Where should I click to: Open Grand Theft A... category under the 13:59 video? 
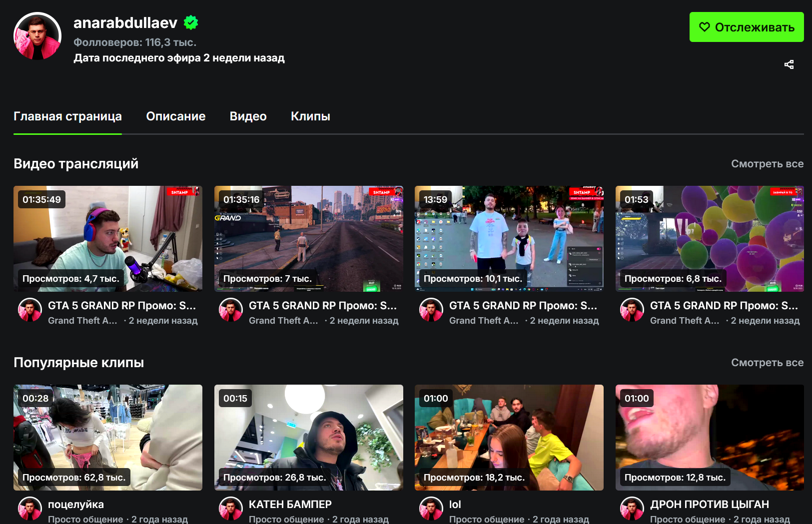pyautogui.click(x=484, y=321)
